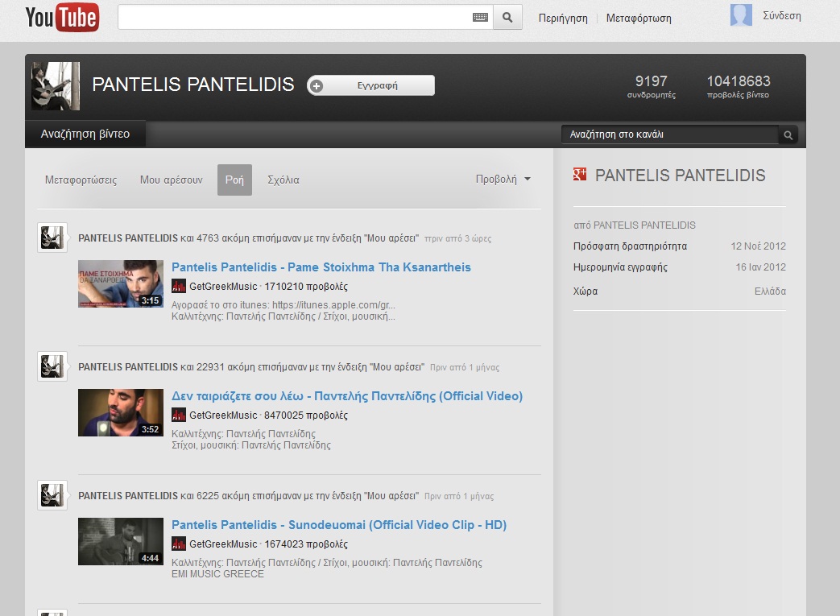The image size is (840, 616).
Task: Click GetGreekMusic next to 1710210 προβολές
Action: [223, 287]
